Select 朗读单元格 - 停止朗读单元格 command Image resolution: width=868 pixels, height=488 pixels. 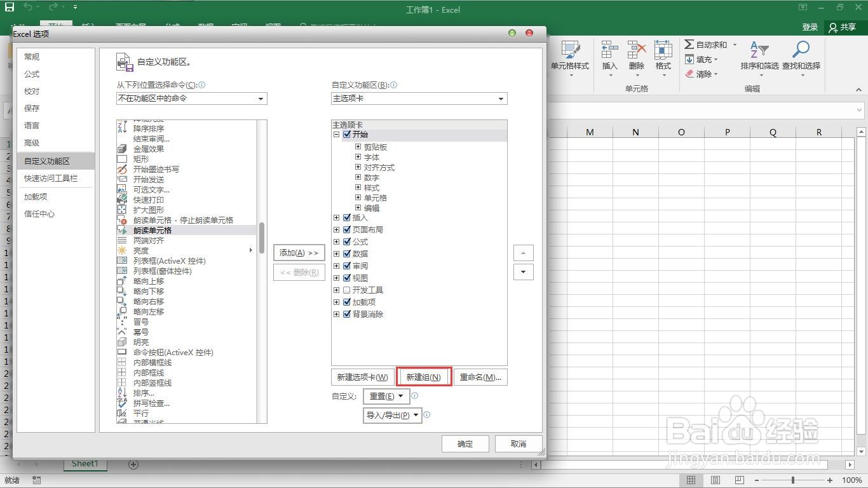[x=187, y=220]
